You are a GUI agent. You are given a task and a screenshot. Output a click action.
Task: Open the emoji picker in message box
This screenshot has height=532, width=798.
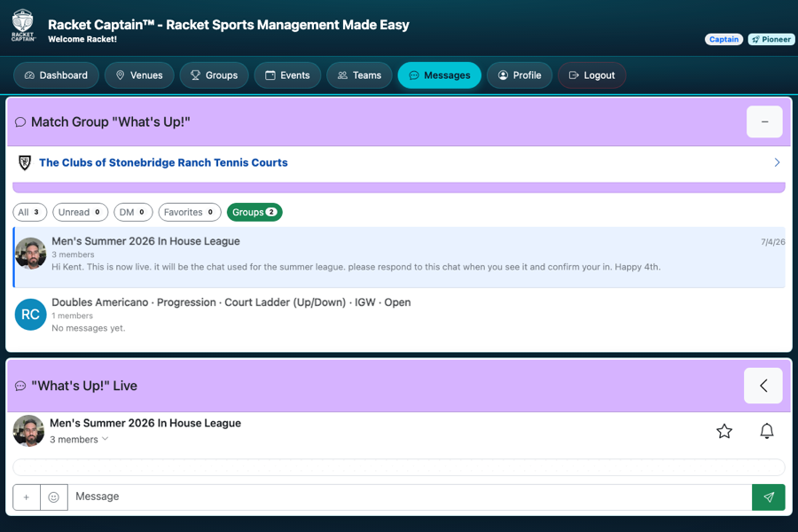[53, 497]
